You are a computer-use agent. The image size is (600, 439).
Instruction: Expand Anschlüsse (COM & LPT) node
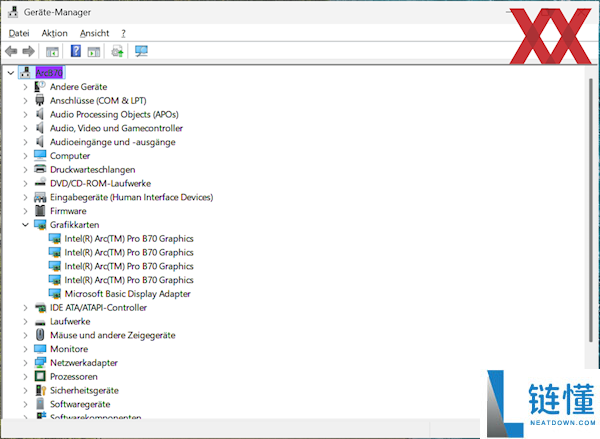(x=25, y=101)
